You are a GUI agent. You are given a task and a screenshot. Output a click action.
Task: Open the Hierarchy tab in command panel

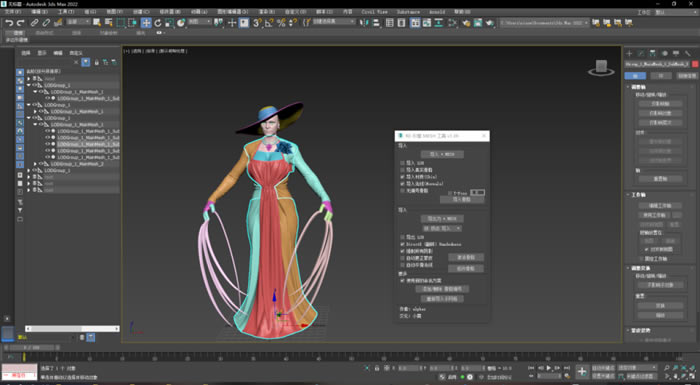(652, 53)
